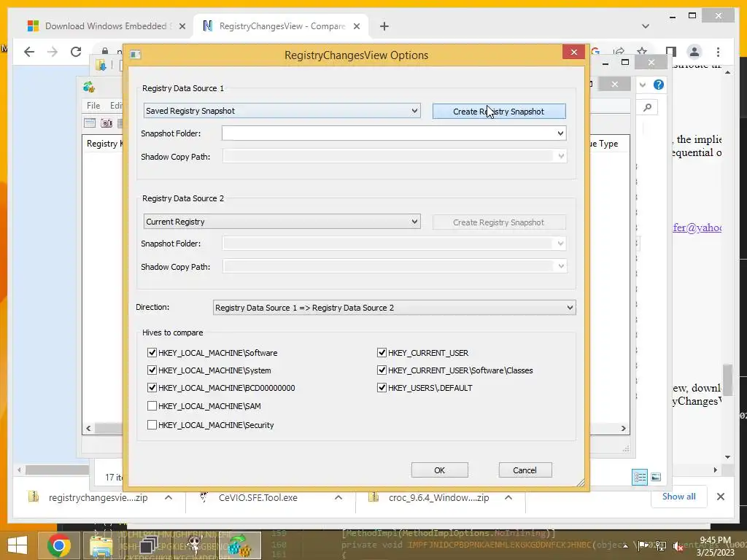The height and width of the screenshot is (560, 747).
Task: Uncheck HKEY_USERS\.DEFAULT hive
Action: tap(382, 388)
